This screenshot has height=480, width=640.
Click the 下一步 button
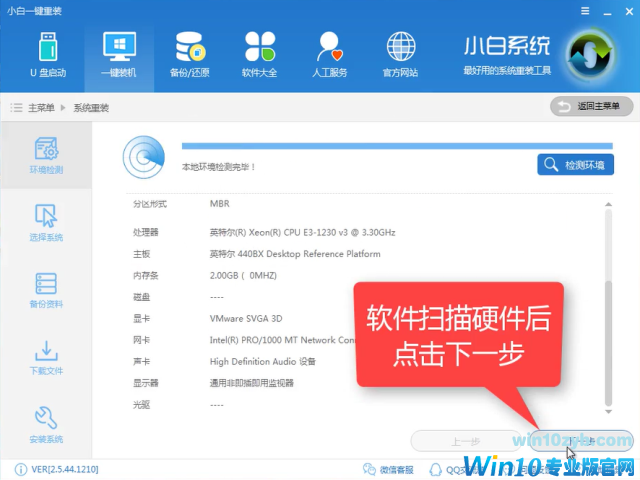click(x=581, y=441)
